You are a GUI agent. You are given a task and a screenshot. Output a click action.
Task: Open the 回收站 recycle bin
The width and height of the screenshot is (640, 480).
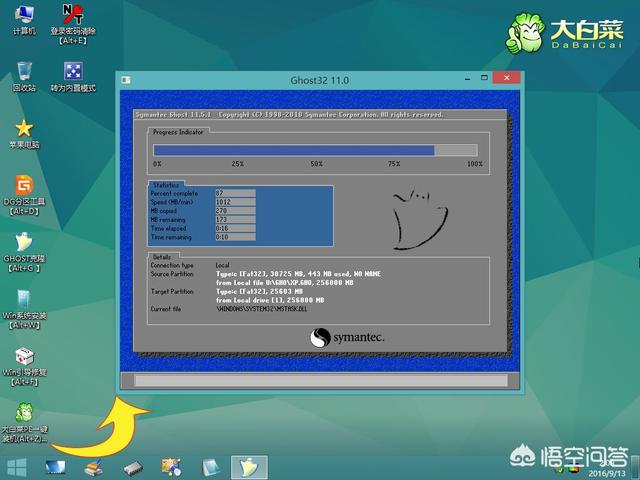(x=24, y=77)
